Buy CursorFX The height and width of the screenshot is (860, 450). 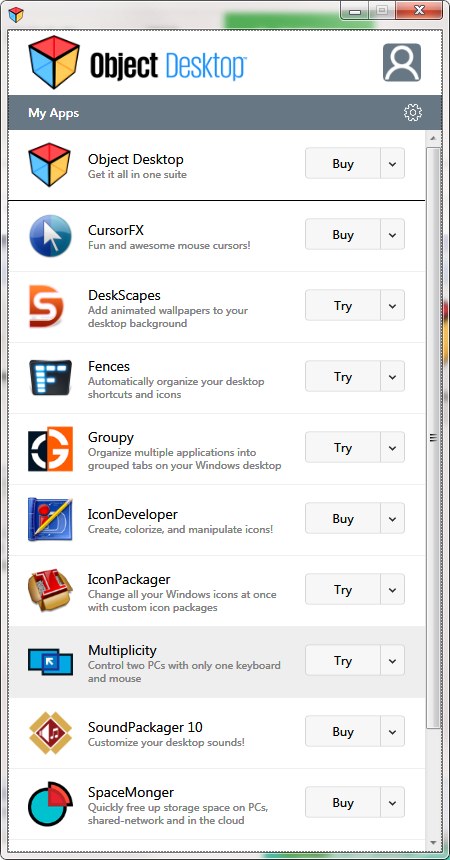tap(343, 234)
